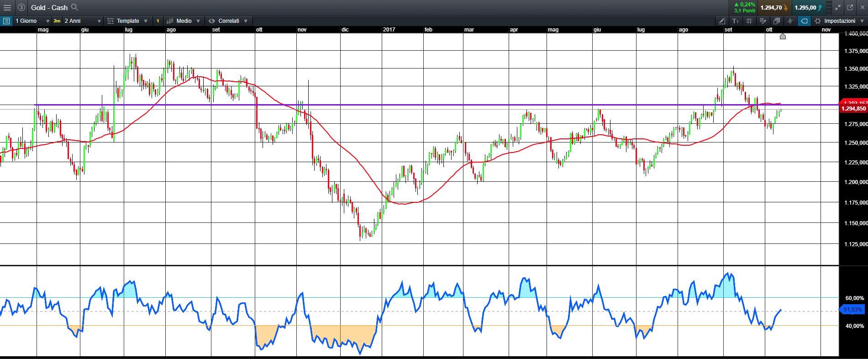This screenshot has width=868, height=359.
Task: Toggle the chart grid lines icon
Action: [x=749, y=21]
